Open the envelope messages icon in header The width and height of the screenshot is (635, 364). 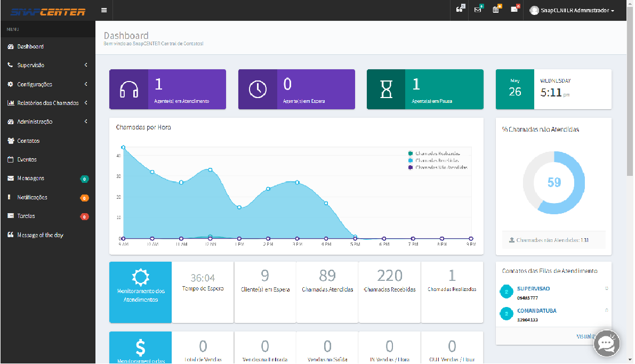click(x=478, y=10)
